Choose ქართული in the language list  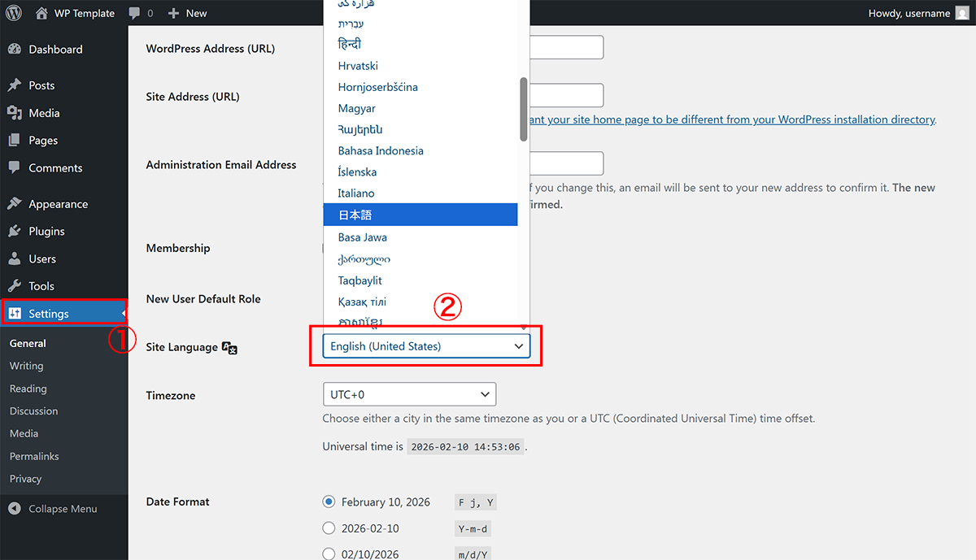coord(364,259)
